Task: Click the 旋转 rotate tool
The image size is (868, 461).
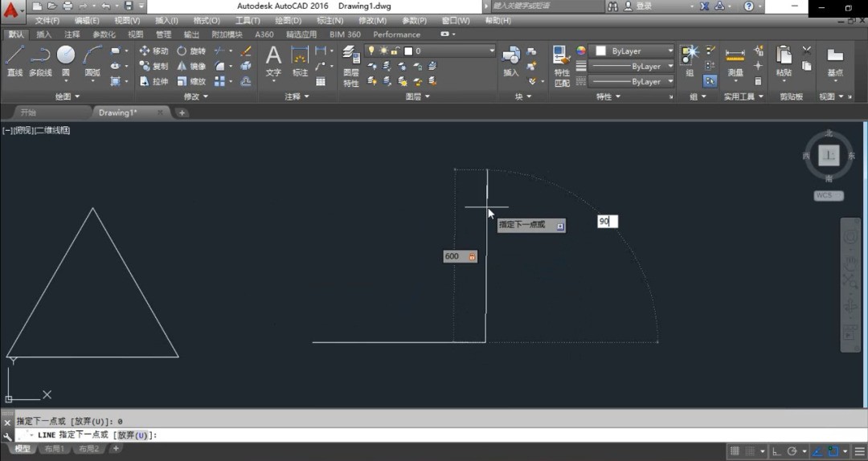Action: (191, 51)
